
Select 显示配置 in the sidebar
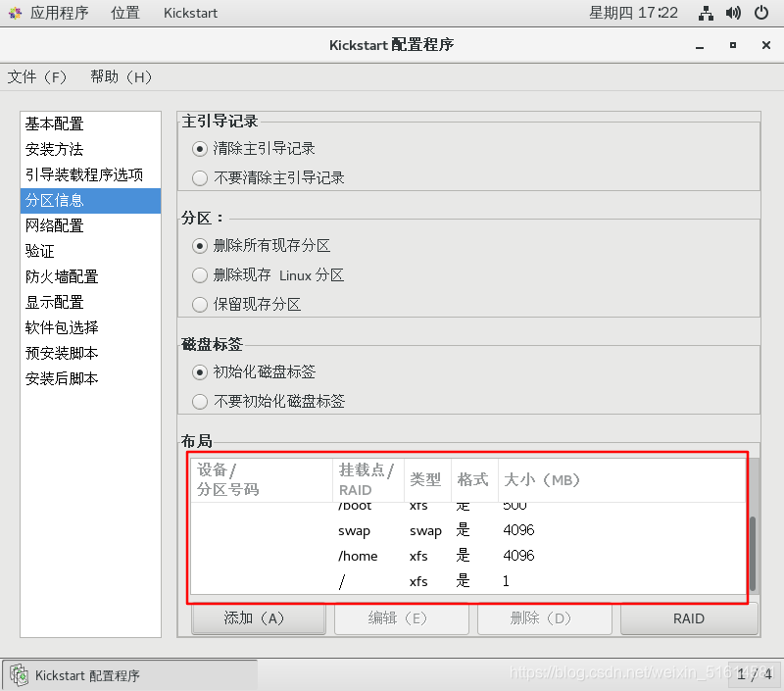tap(90, 303)
